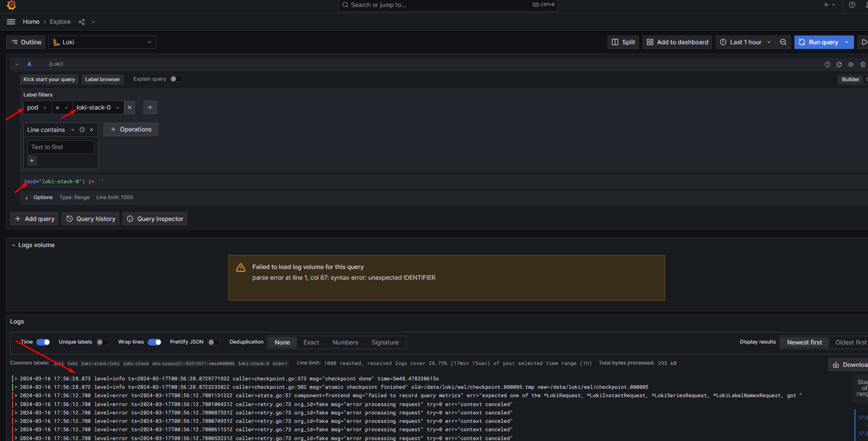Screen dimensions: 868x441
Task: Expand the Options section
Action: [x=27, y=198]
